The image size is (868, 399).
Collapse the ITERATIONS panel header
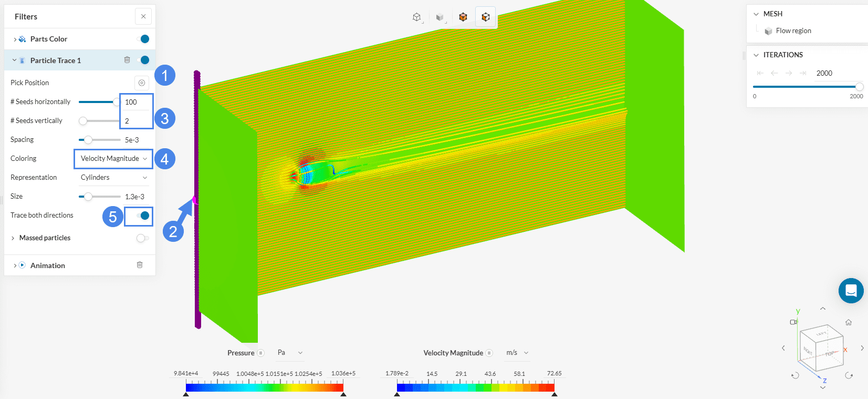click(x=756, y=55)
